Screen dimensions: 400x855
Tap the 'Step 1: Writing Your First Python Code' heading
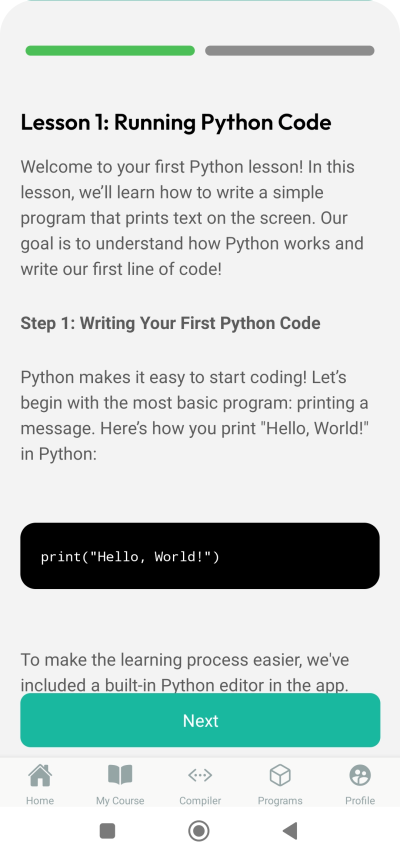170,323
